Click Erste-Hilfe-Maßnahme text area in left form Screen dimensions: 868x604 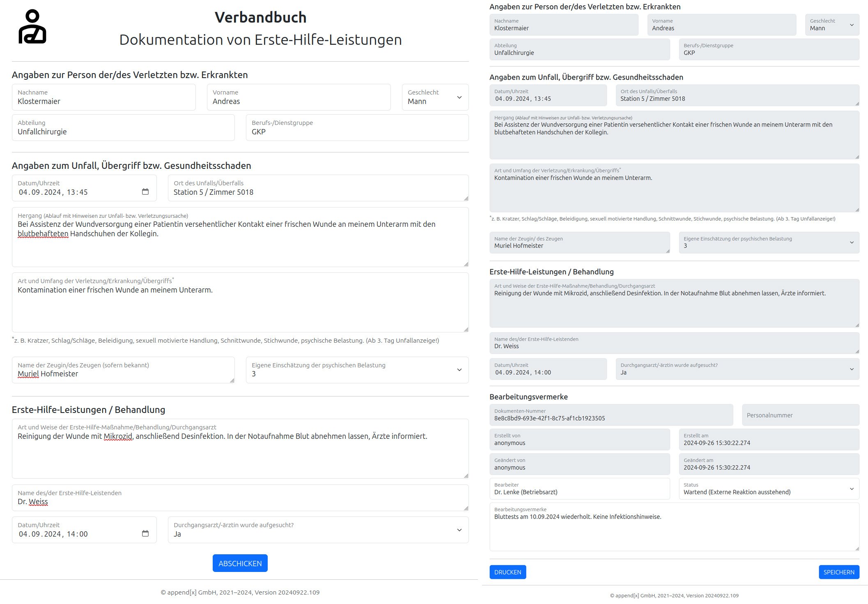240,449
